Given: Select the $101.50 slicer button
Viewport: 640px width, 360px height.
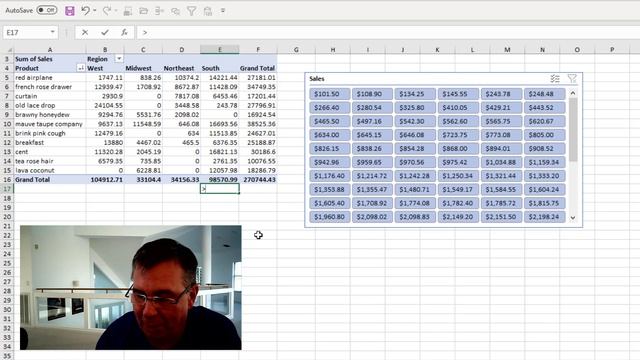Looking at the screenshot, I should click(x=330, y=94).
